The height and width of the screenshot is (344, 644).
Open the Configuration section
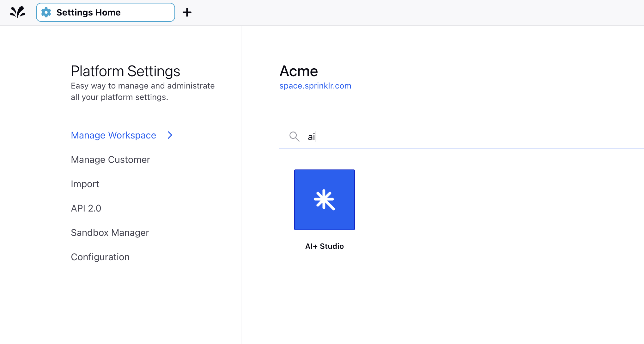tap(100, 257)
